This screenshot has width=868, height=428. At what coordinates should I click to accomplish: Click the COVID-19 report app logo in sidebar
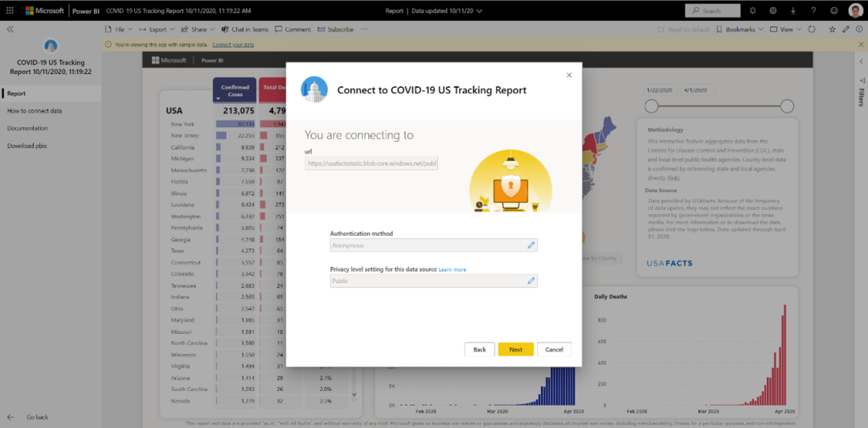click(51, 46)
